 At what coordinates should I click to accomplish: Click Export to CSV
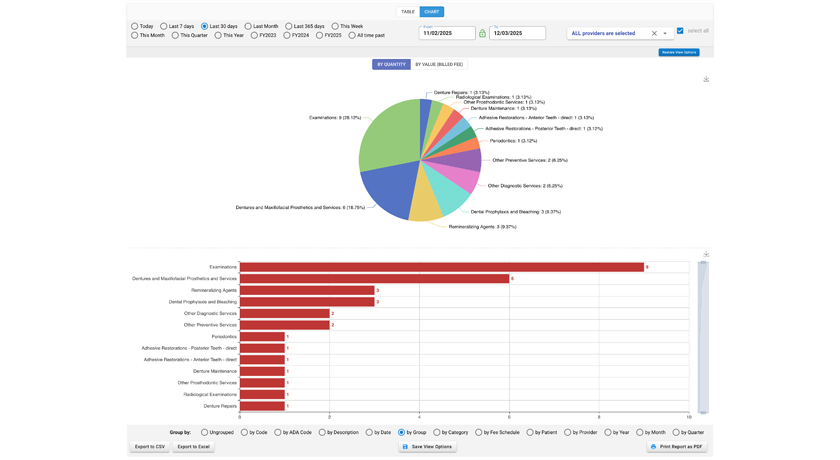149,447
